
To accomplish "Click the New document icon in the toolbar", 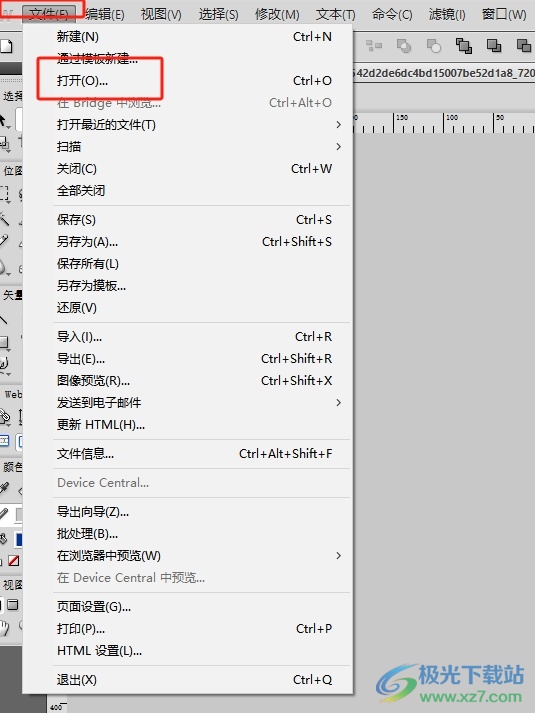I will [5, 46].
